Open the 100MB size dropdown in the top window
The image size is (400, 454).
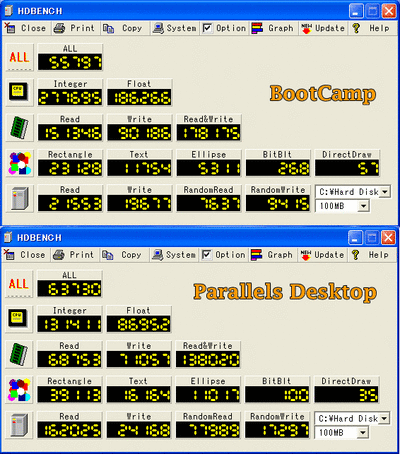(363, 206)
